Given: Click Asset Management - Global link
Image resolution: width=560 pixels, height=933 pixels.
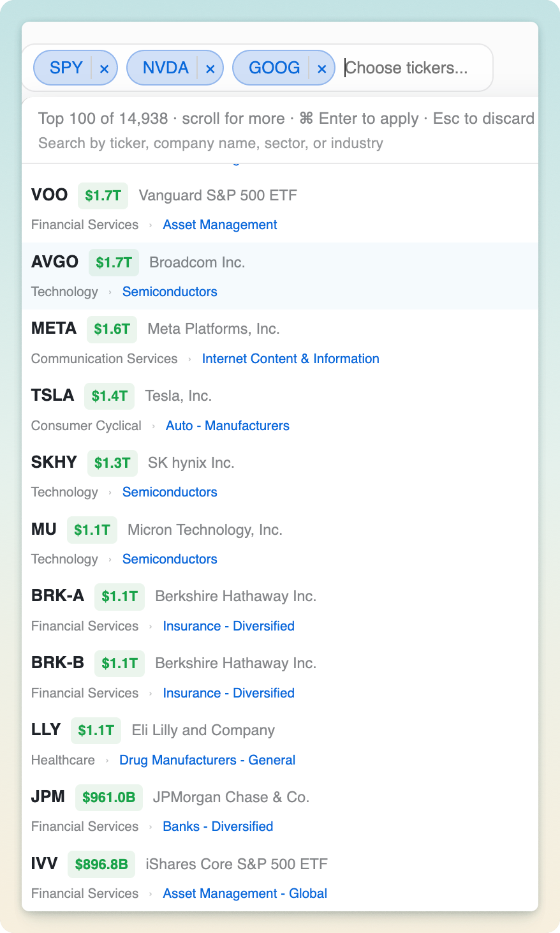Looking at the screenshot, I should click(x=245, y=893).
